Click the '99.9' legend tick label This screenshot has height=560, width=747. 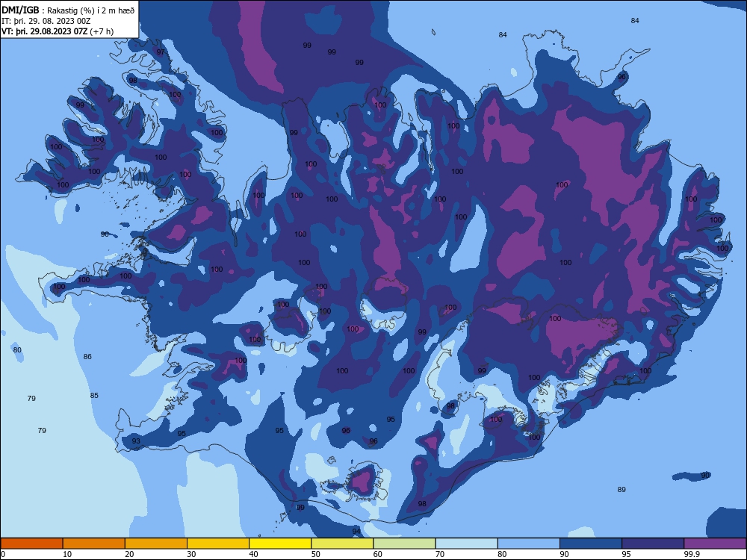click(692, 554)
